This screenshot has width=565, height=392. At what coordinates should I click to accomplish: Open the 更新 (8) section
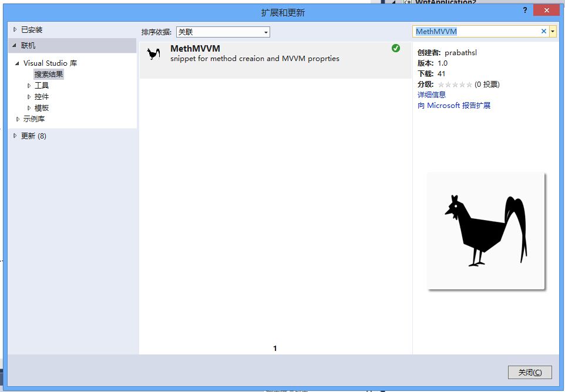[x=33, y=136]
